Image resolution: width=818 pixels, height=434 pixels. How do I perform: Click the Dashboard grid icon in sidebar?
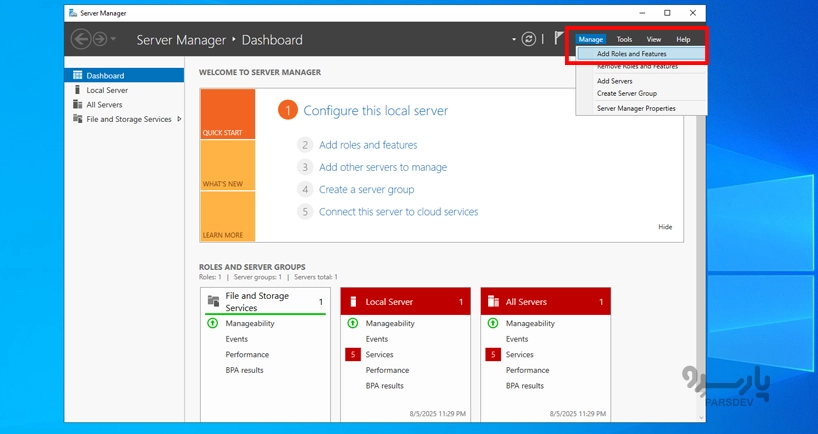[78, 75]
